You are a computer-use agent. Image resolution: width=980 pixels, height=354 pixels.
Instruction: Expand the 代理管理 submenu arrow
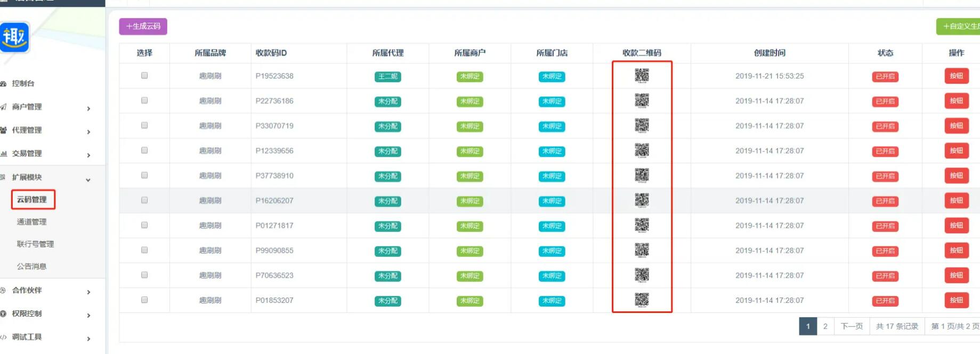pos(88,132)
